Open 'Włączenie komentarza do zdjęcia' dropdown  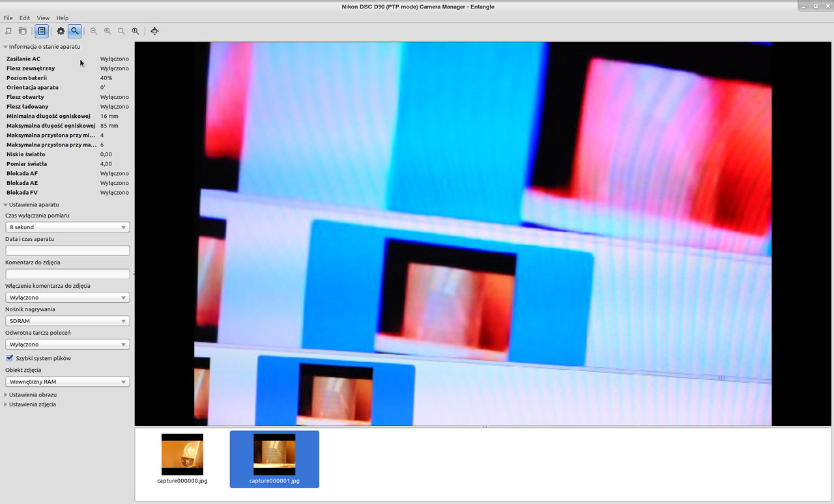(67, 298)
